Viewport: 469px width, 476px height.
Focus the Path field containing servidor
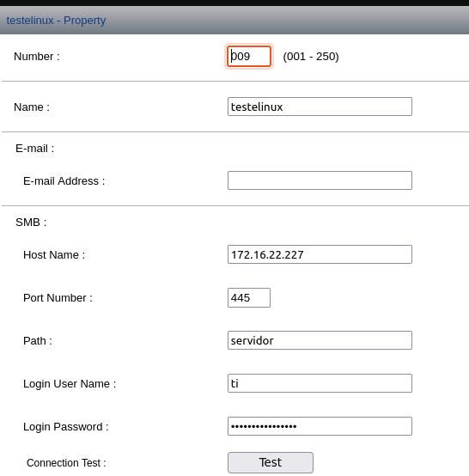point(320,340)
